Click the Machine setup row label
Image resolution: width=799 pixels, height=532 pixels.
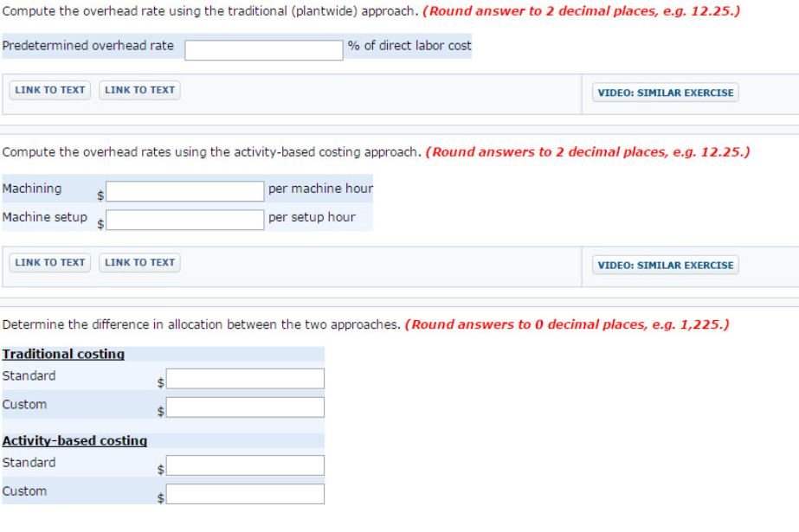pos(41,219)
